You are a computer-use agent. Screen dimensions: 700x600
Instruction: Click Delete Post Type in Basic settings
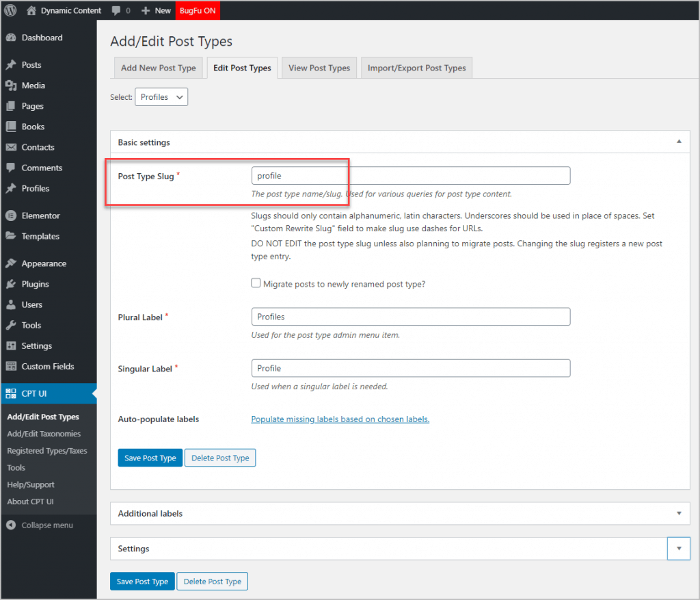pyautogui.click(x=220, y=458)
